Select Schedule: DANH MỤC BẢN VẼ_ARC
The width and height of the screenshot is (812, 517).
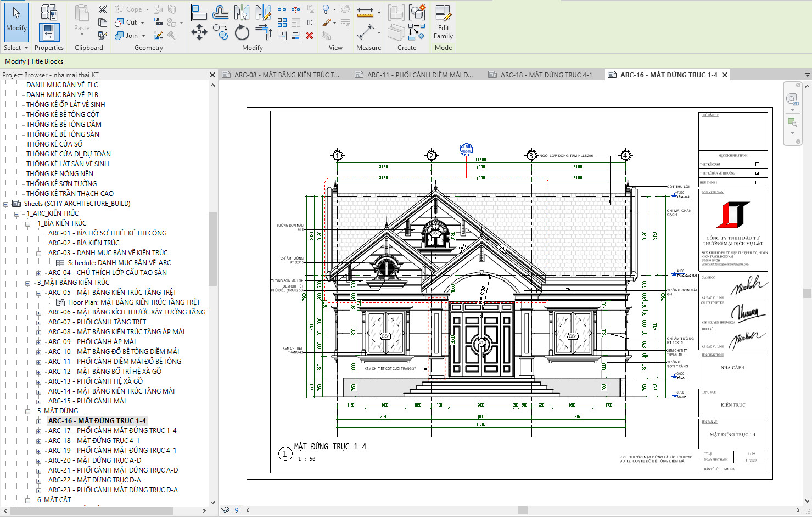point(119,263)
